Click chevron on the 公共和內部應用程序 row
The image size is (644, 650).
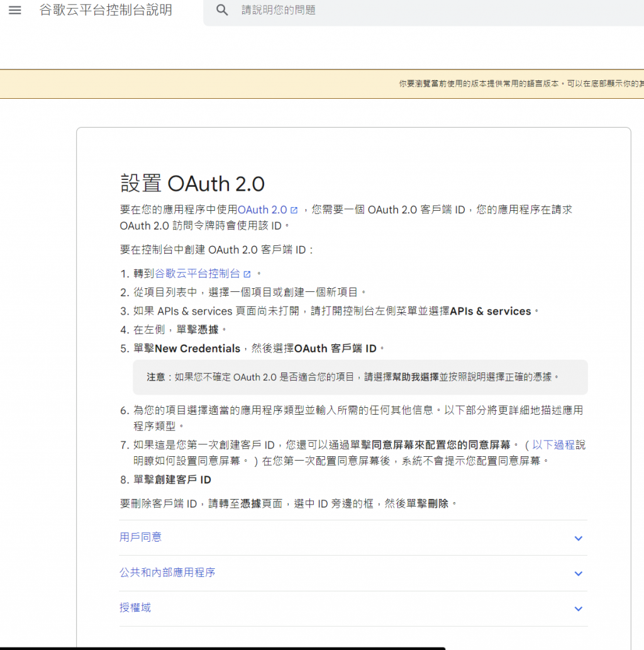579,573
